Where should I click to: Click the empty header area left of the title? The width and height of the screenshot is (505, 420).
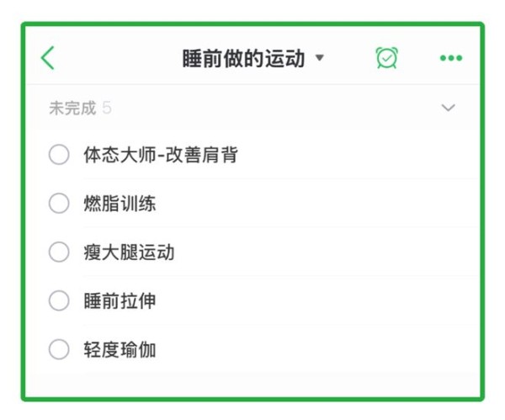coord(118,58)
